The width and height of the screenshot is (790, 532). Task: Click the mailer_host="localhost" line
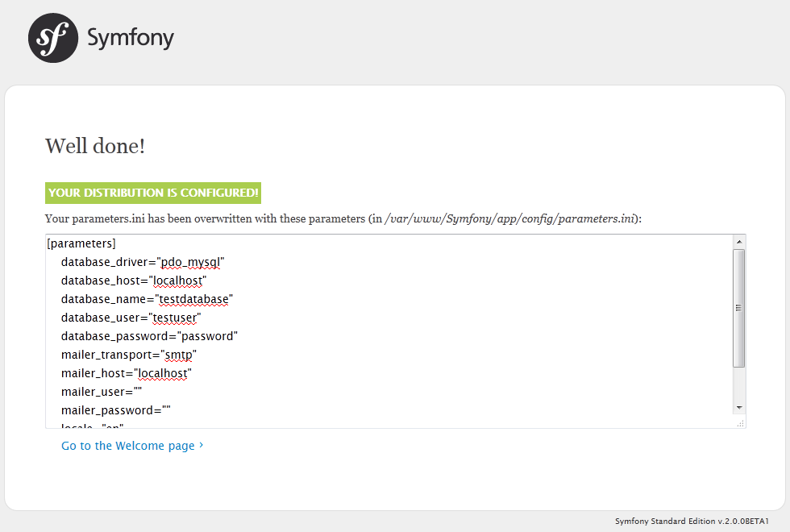[x=127, y=373]
